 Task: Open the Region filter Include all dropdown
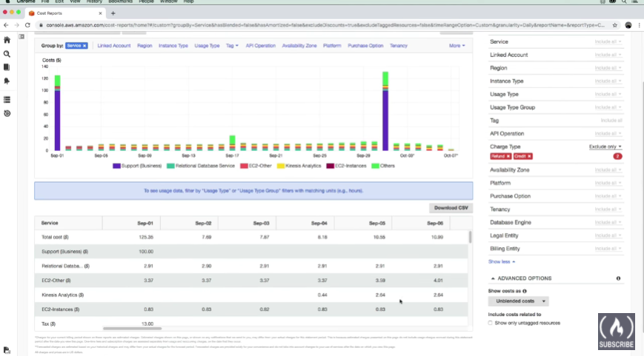click(608, 68)
